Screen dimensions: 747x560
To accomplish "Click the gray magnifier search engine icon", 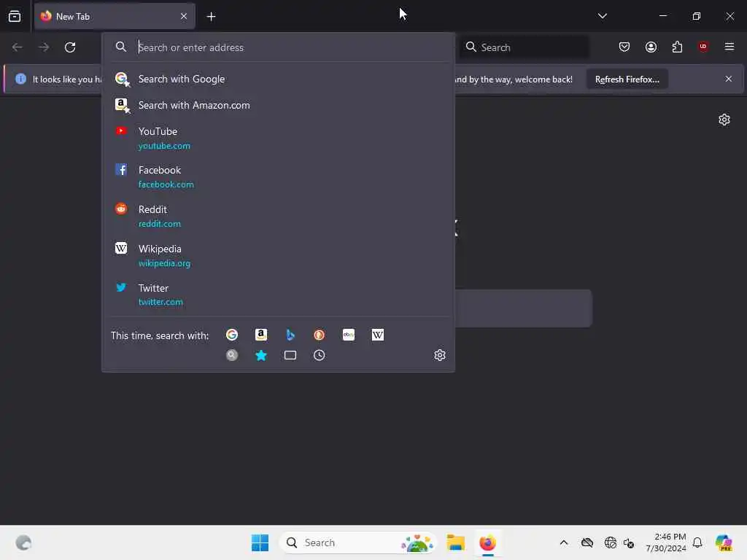I will tap(232, 355).
